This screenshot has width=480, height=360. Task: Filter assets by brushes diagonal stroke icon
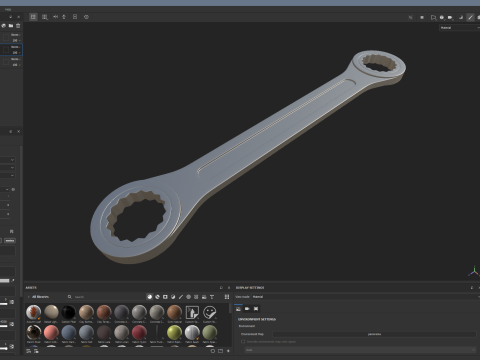click(x=181, y=297)
